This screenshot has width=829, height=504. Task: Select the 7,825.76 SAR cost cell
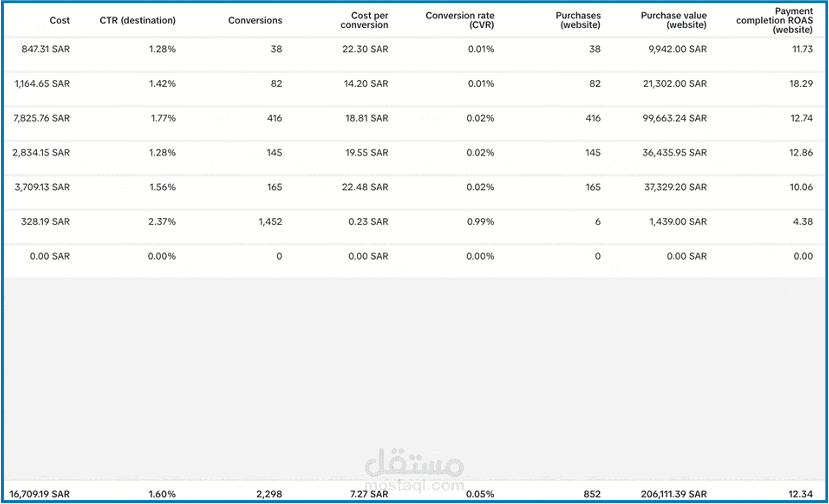[x=42, y=118]
